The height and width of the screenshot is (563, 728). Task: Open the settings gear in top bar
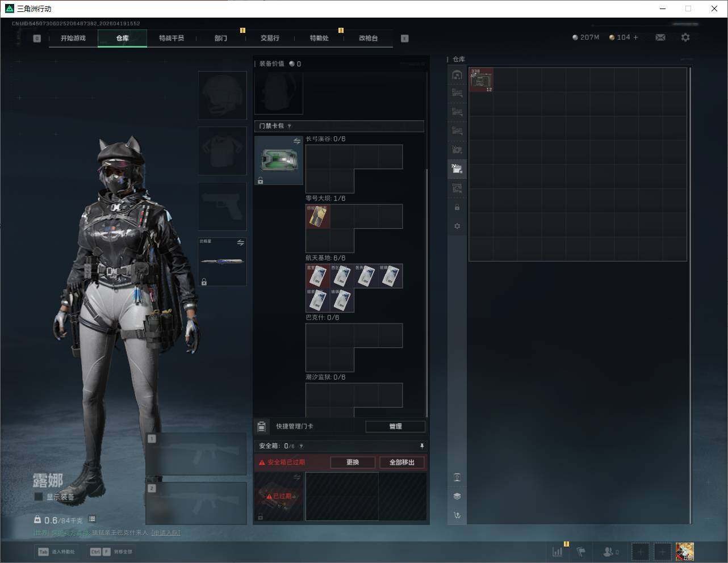pos(685,37)
